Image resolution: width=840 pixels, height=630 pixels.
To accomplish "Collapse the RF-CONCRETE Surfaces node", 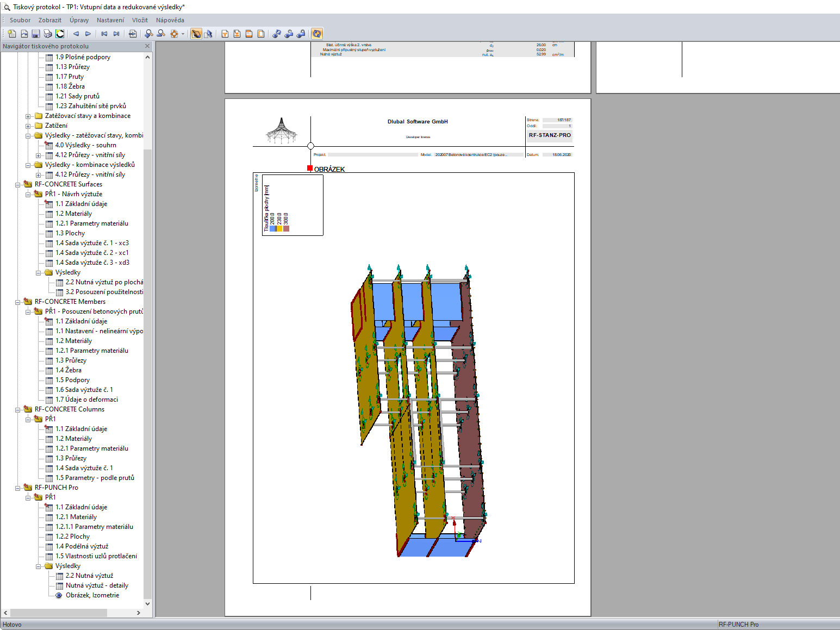I will [x=18, y=184].
